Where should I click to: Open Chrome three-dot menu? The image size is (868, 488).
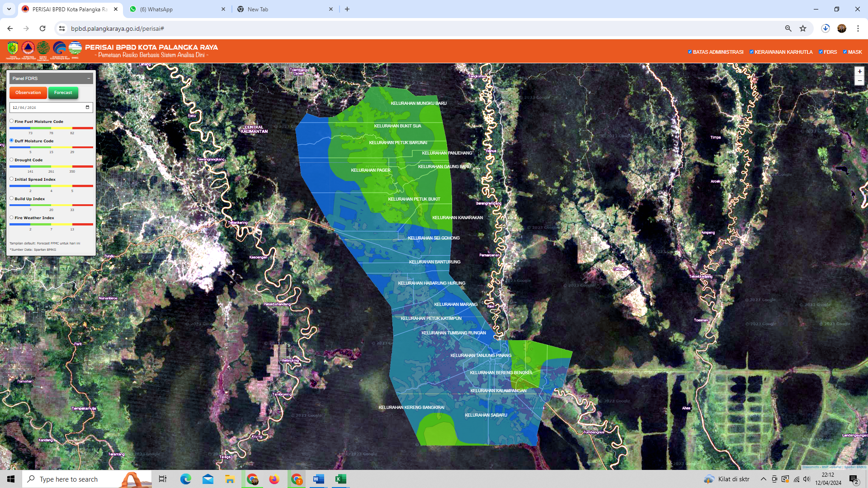(858, 28)
